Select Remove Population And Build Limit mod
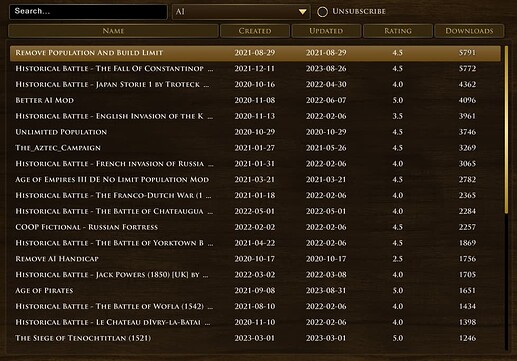 click(255, 53)
